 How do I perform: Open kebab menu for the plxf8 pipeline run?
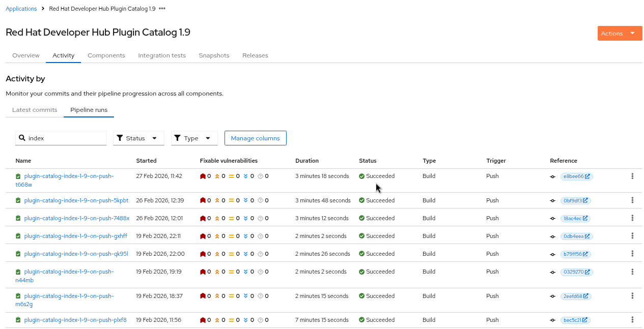632,320
